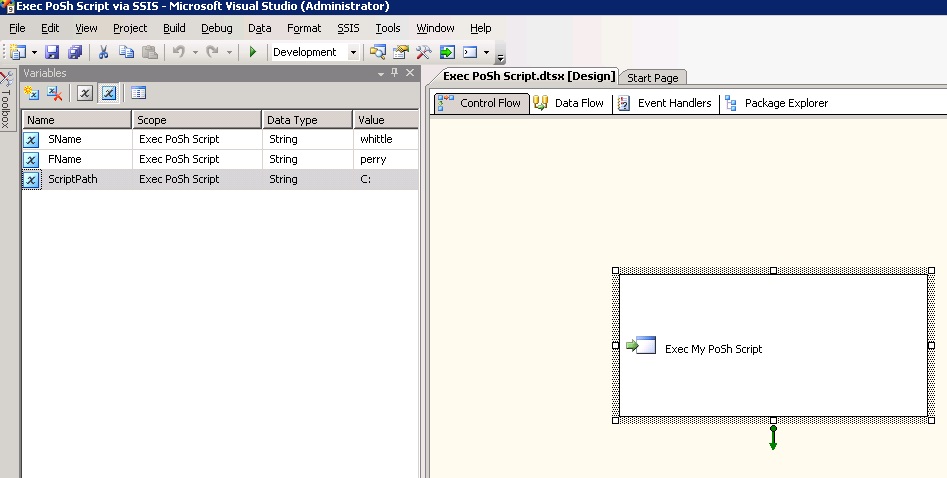The width and height of the screenshot is (947, 478).
Task: Click the FName variable name cell
Action: tap(65, 159)
